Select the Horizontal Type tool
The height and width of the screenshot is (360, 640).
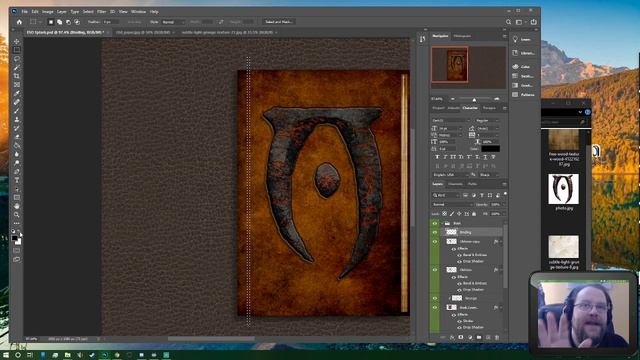pos(16,180)
